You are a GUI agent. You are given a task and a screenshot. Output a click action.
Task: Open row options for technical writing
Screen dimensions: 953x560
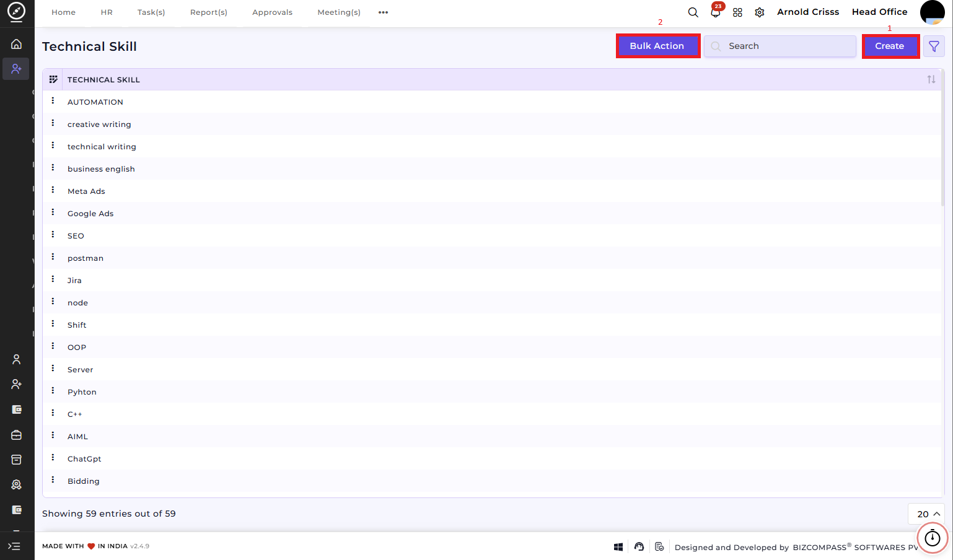click(53, 145)
